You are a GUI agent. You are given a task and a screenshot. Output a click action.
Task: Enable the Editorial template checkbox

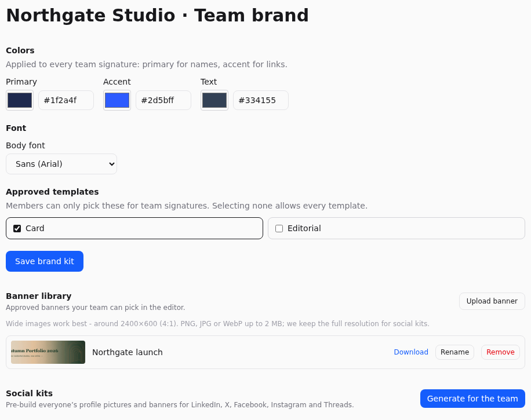[x=279, y=228]
